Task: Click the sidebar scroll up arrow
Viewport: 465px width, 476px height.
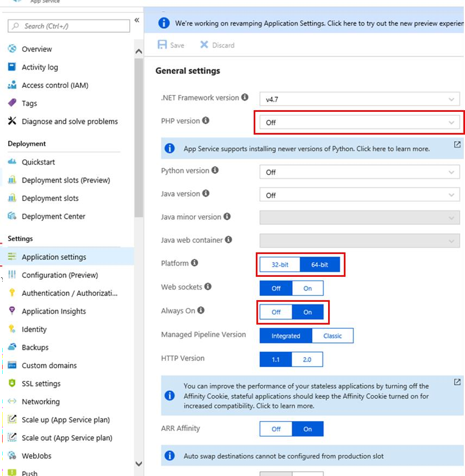Action: (139, 52)
